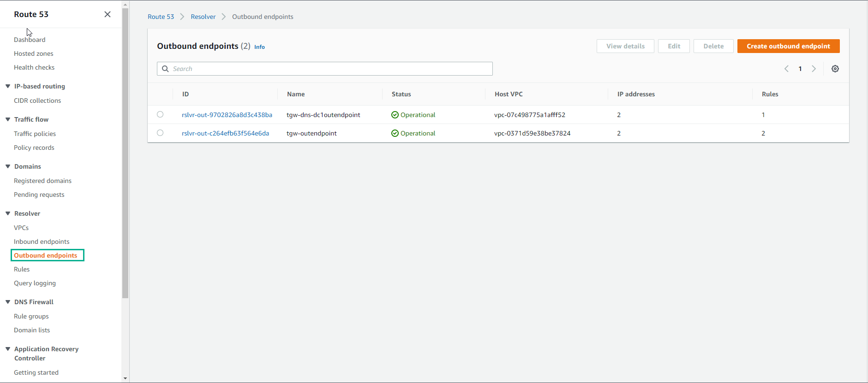Open Inbound endpoints page
The height and width of the screenshot is (383, 868).
click(42, 242)
